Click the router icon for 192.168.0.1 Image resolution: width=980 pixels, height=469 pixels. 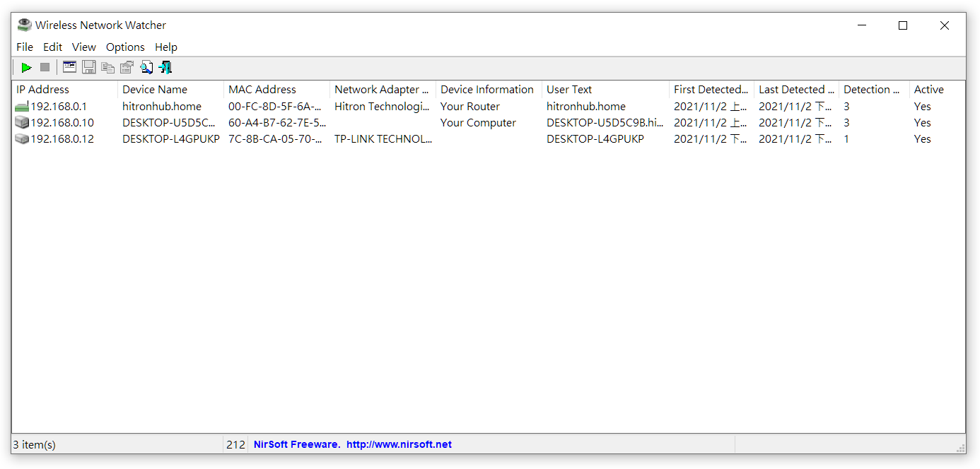(22, 107)
